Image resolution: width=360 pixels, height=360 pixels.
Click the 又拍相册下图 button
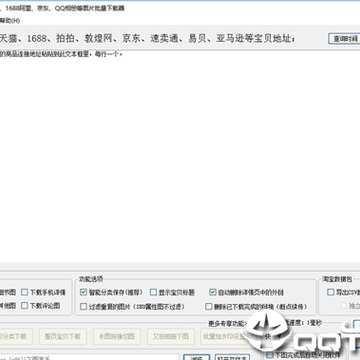coord(171,336)
